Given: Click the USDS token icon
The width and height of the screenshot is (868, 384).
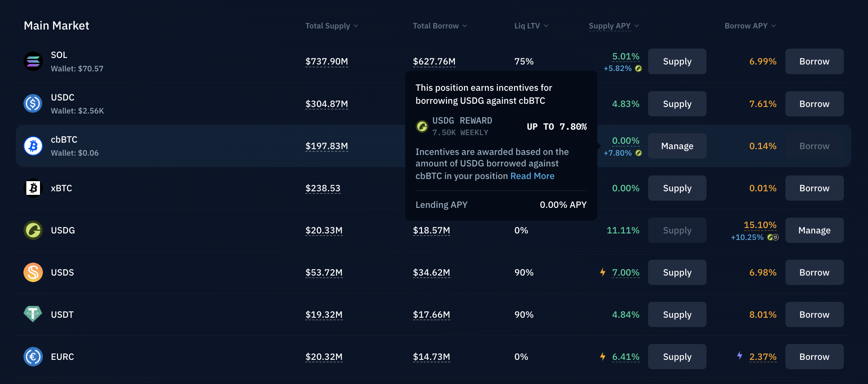Looking at the screenshot, I should click(x=33, y=272).
